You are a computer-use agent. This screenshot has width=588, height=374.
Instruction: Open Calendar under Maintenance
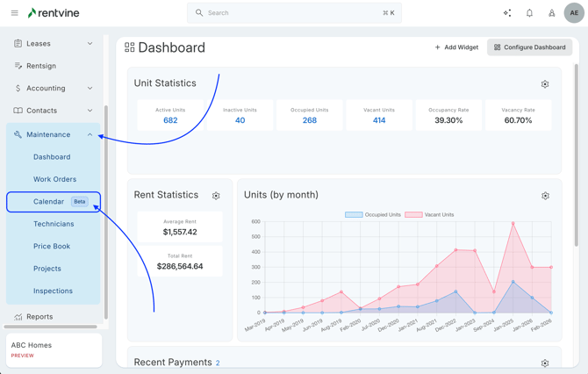point(49,202)
